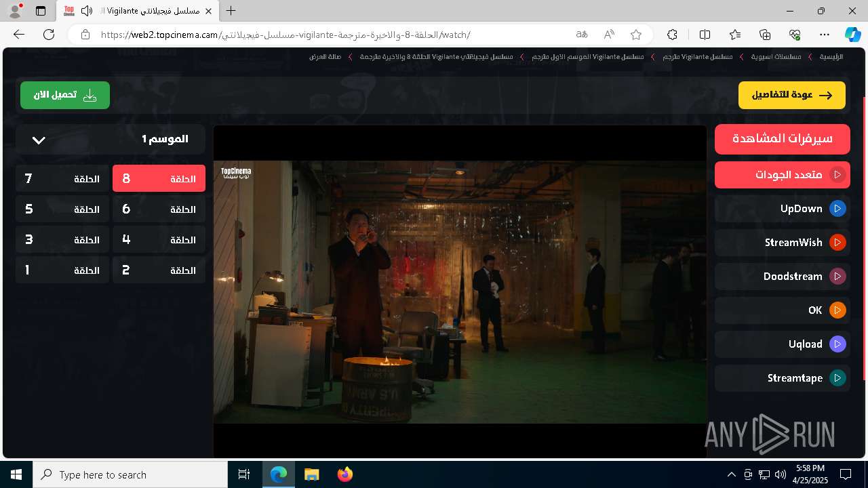Viewport: 868px width, 488px height.
Task: Go back to previous page in browser
Action: (x=19, y=35)
